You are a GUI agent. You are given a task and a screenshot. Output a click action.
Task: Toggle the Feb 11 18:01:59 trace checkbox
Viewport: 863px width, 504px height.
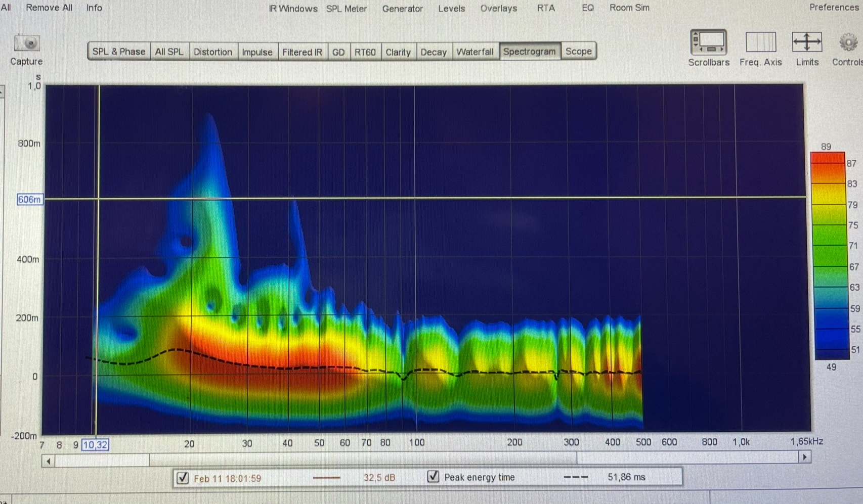(x=183, y=478)
